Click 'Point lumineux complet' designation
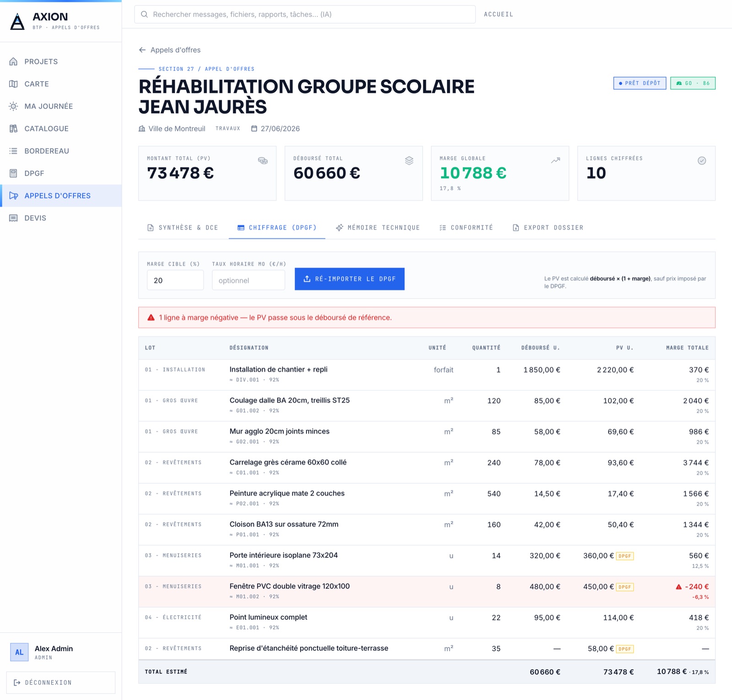732x700 pixels. [269, 617]
